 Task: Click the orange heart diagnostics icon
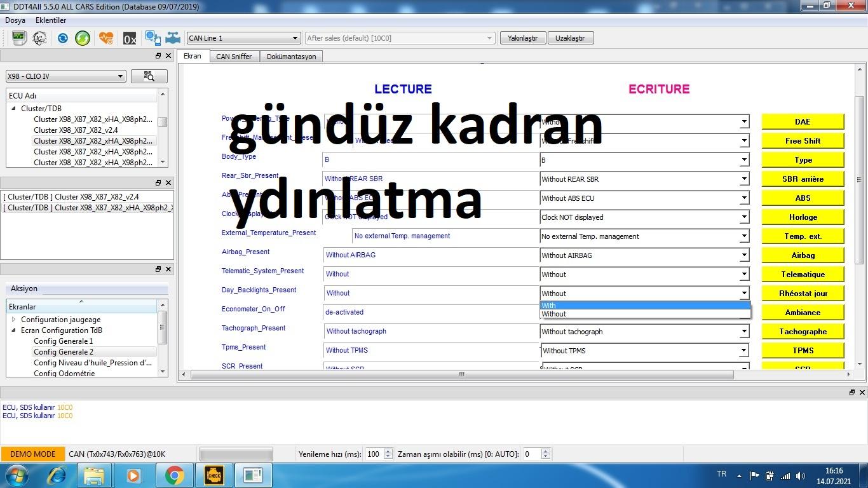(106, 38)
